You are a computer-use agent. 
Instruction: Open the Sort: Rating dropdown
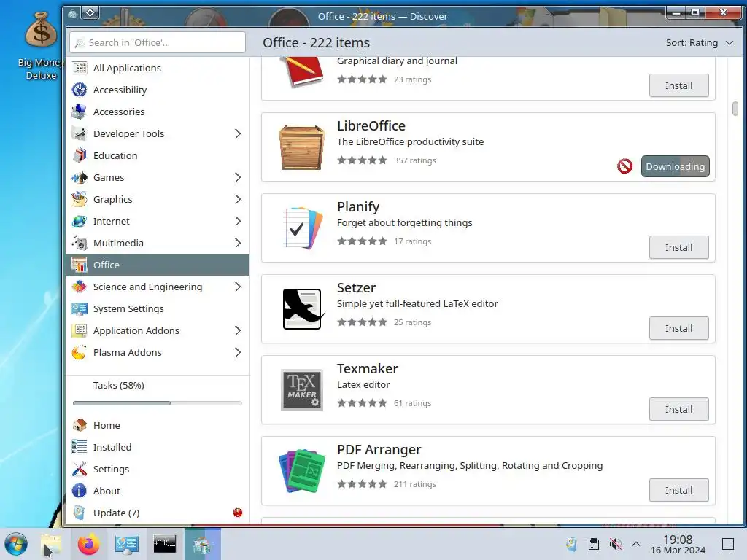click(699, 42)
